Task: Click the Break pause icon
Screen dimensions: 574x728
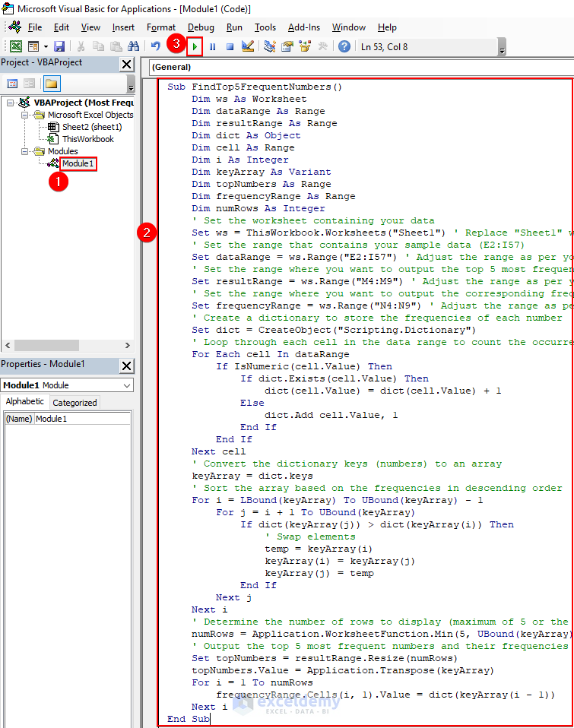Action: click(x=213, y=47)
